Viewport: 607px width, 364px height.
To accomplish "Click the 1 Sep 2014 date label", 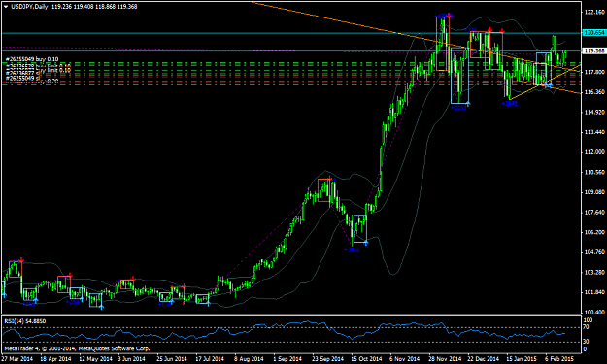I will 287,358.
